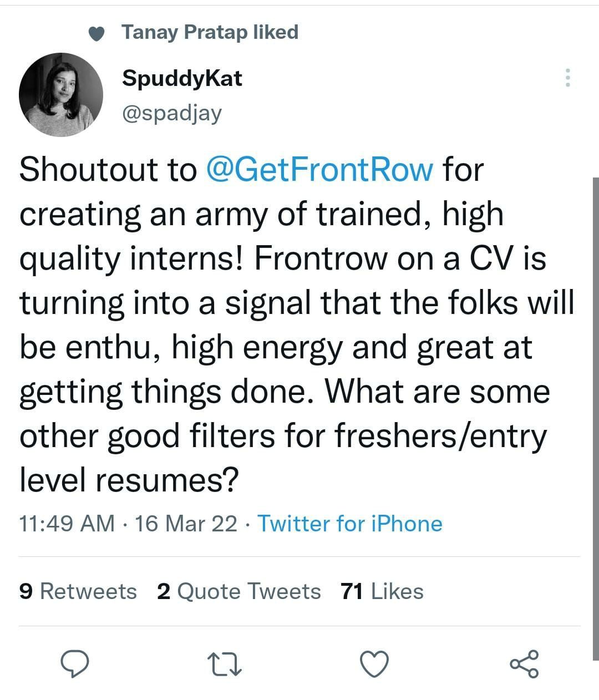View the 2 Quote Tweets list
599x700 pixels.
coord(239,591)
